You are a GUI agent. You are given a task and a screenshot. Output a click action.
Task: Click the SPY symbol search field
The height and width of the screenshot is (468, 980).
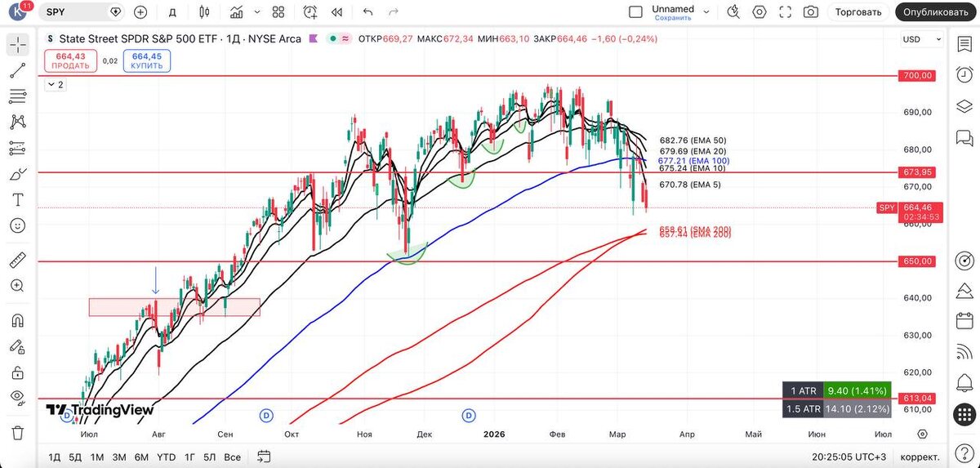84,12
